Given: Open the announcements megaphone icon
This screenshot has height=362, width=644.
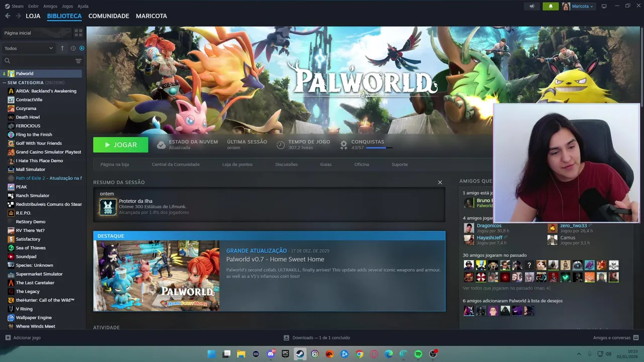Looking at the screenshot, I should [x=532, y=6].
